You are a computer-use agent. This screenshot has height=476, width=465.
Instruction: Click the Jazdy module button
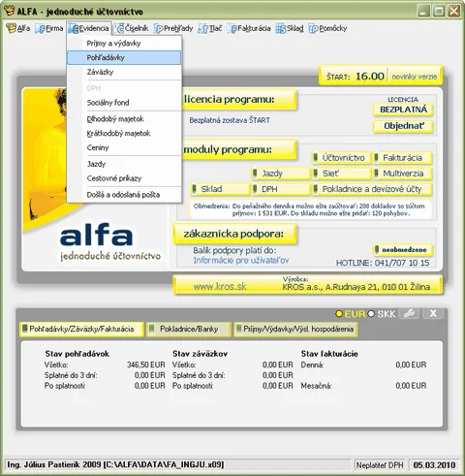[x=281, y=174]
